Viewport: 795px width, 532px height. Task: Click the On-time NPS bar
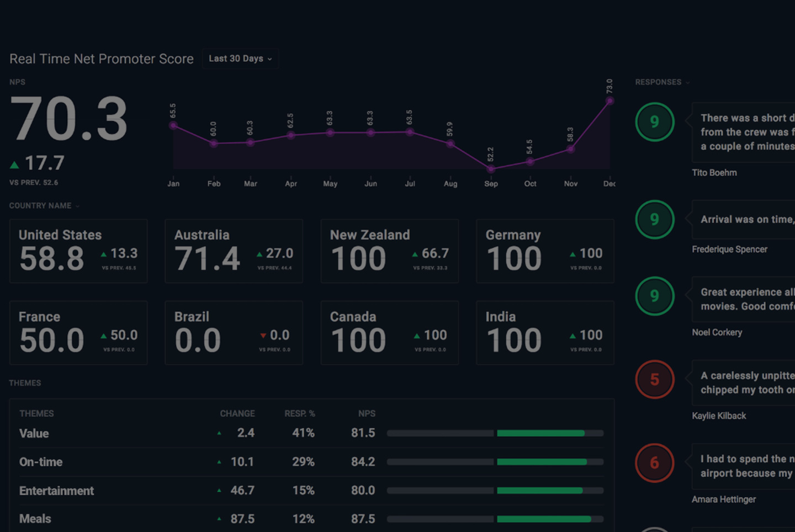click(x=495, y=462)
